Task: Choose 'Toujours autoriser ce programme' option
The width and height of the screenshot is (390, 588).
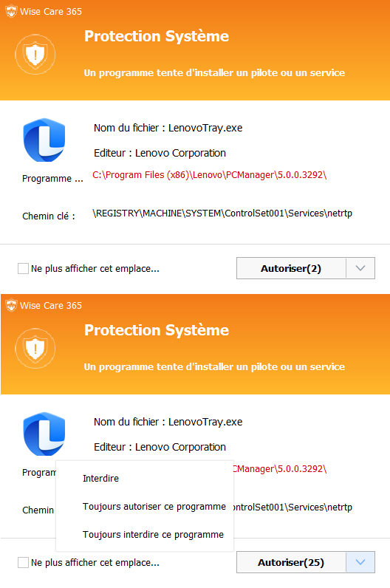Action: (x=154, y=507)
